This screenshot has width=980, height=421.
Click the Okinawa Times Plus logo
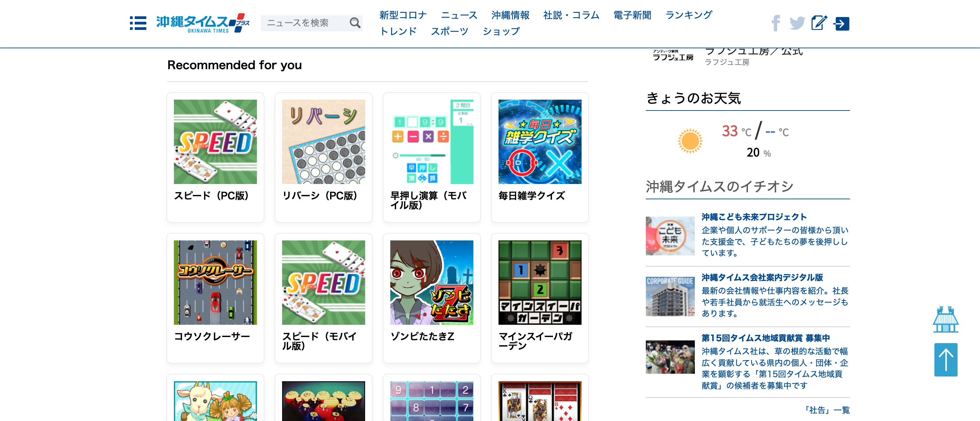[203, 23]
